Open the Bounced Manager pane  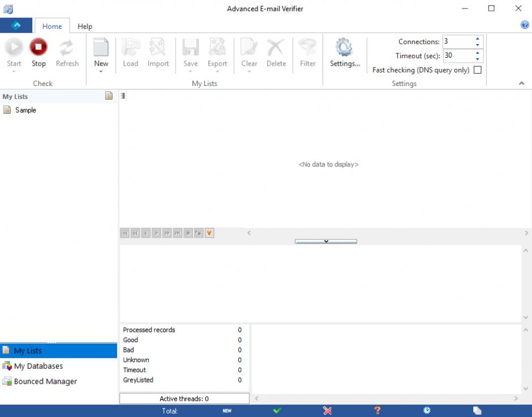tap(58, 381)
